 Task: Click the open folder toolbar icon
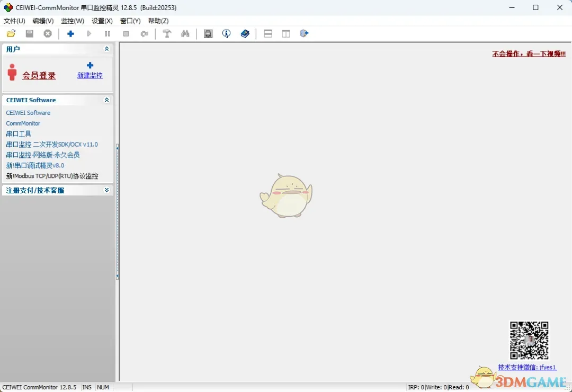coord(11,34)
